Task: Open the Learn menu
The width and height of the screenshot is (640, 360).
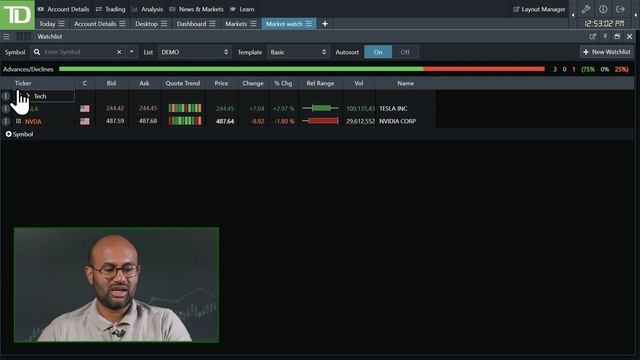Action: pos(242,9)
